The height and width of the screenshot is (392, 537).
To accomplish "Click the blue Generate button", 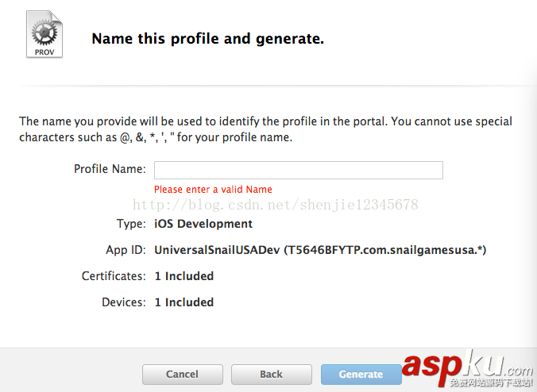I will pos(361,374).
